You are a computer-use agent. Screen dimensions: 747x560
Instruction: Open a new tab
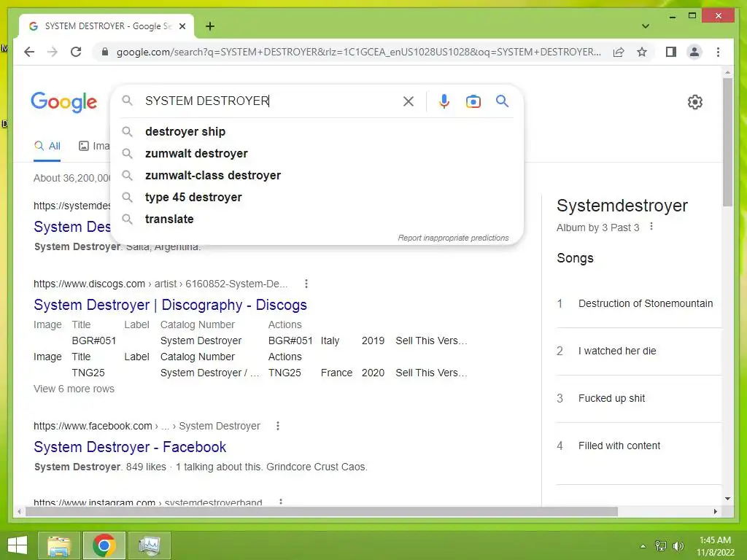tap(209, 26)
